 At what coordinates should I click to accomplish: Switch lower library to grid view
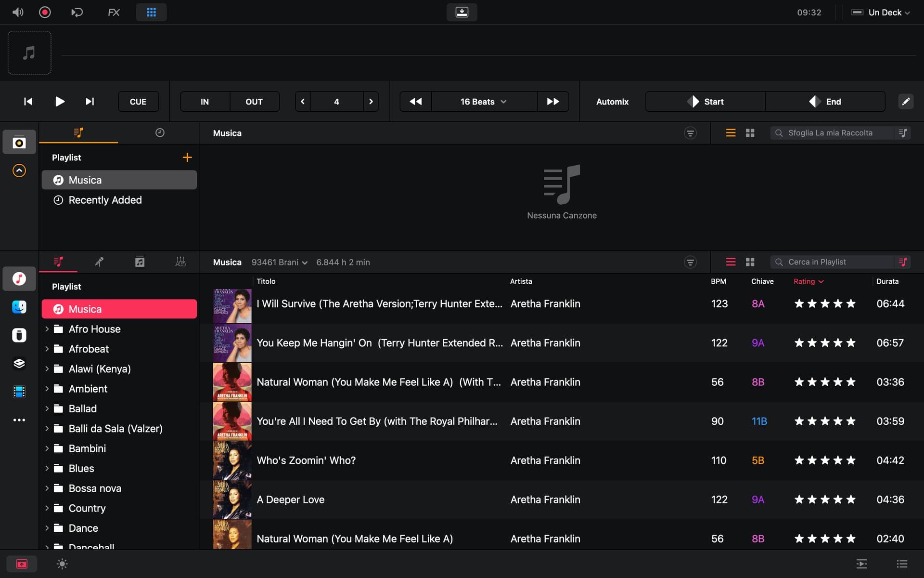pos(750,262)
